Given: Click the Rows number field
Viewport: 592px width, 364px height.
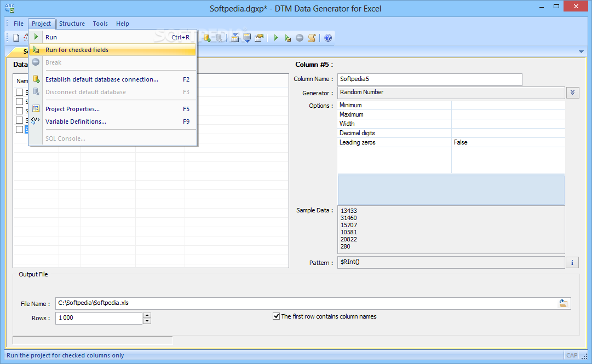Looking at the screenshot, I should (x=99, y=318).
